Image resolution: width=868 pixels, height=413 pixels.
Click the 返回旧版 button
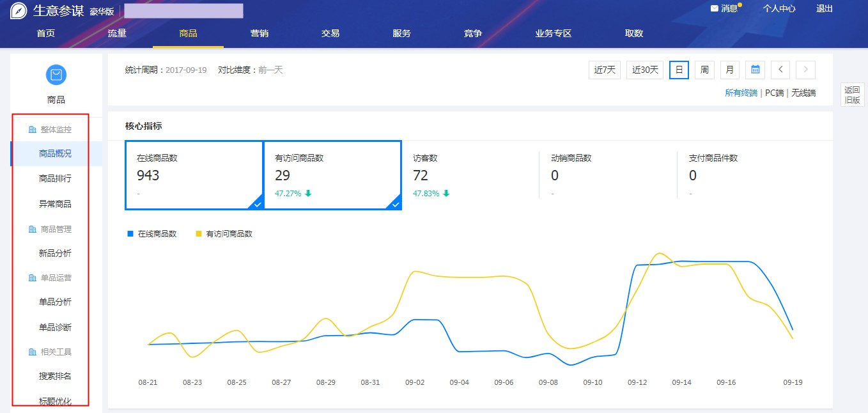coord(852,95)
